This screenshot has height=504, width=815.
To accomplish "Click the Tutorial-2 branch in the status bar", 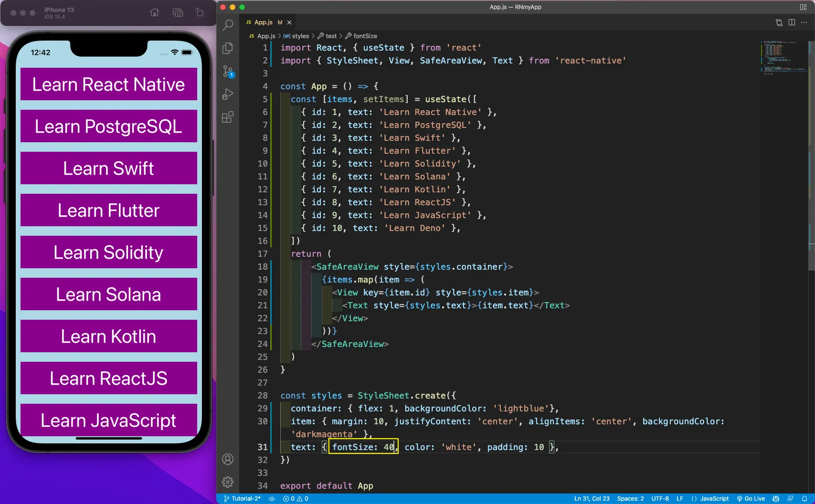I will pos(242,499).
